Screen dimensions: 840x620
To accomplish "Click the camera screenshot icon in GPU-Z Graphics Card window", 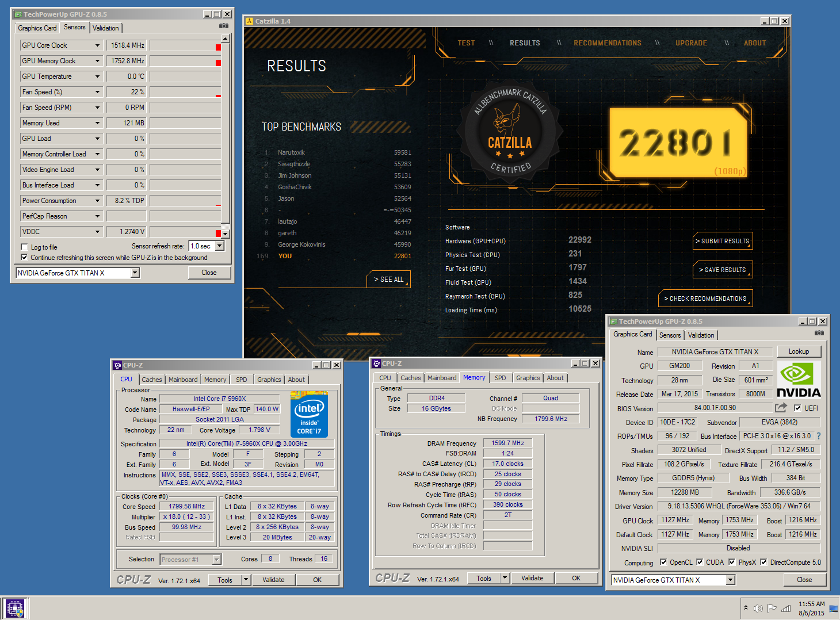I will tap(819, 333).
